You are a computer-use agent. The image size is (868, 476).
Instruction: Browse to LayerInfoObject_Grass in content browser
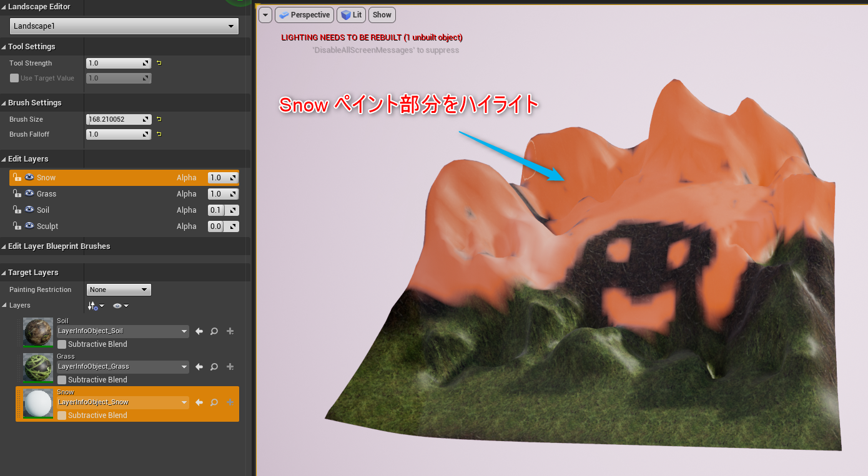214,367
